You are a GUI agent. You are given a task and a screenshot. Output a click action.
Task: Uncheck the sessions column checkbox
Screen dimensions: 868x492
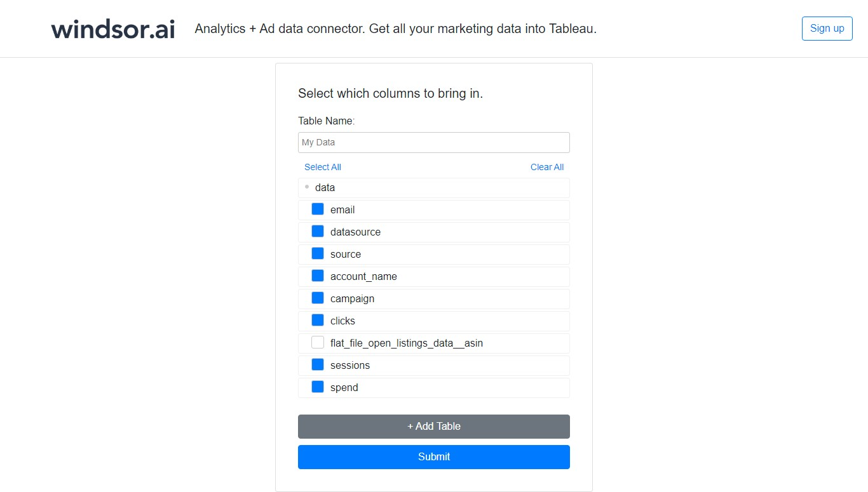coord(318,365)
